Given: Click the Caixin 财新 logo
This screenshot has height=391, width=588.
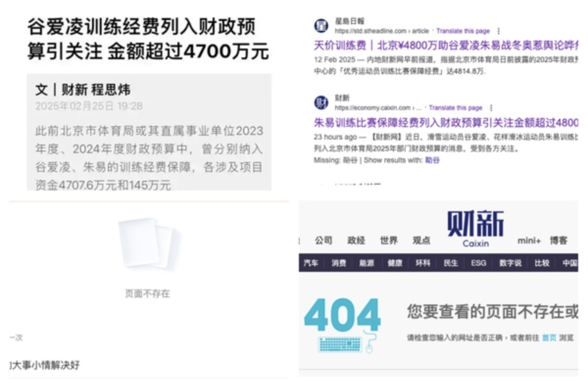Looking at the screenshot, I should [x=475, y=229].
